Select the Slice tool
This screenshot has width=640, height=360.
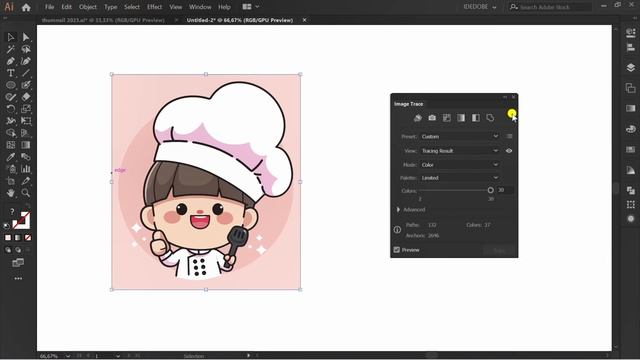pyautogui.click(x=26, y=181)
